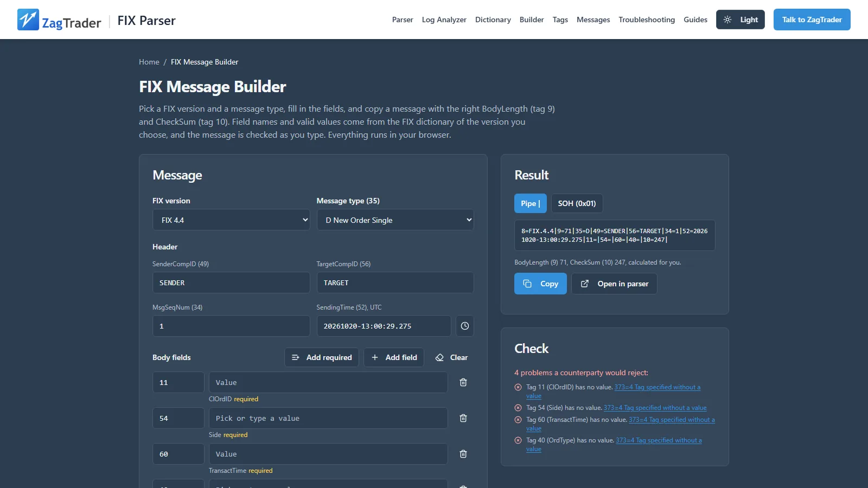Open the Side value picker for tag 54
868x488 pixels.
pos(328,418)
